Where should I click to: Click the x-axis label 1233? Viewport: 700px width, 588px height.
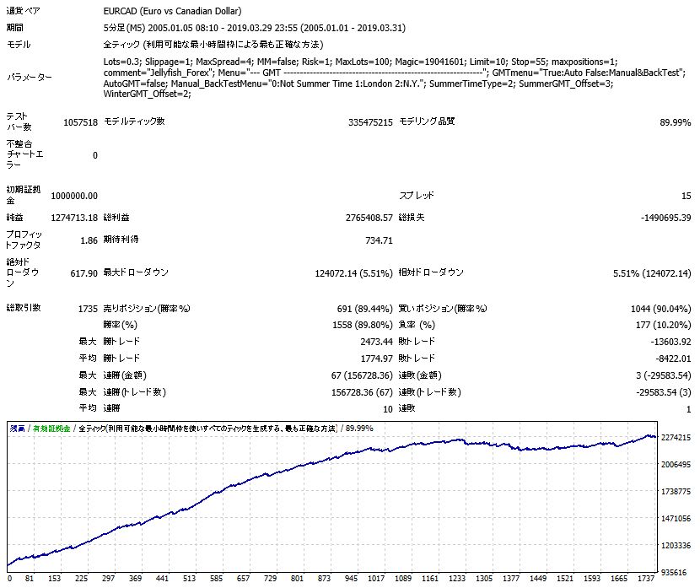[x=457, y=578]
